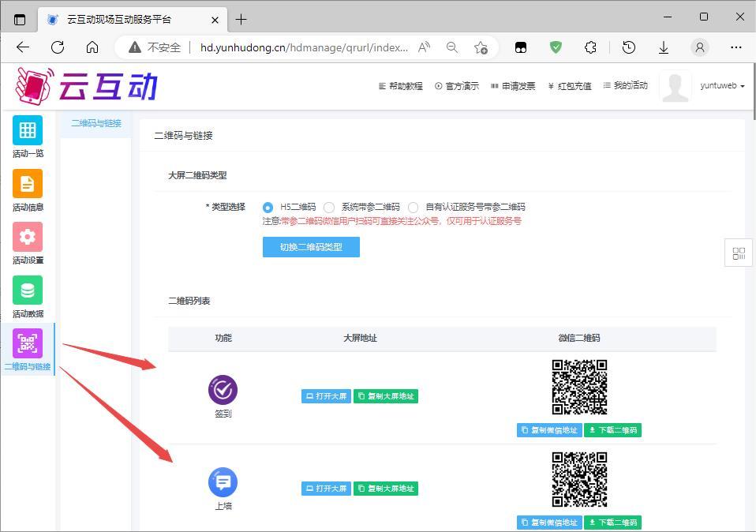Screen dimensions: 756x532
Task: Open the 活动信息 sidebar icon
Action: pyautogui.click(x=28, y=183)
